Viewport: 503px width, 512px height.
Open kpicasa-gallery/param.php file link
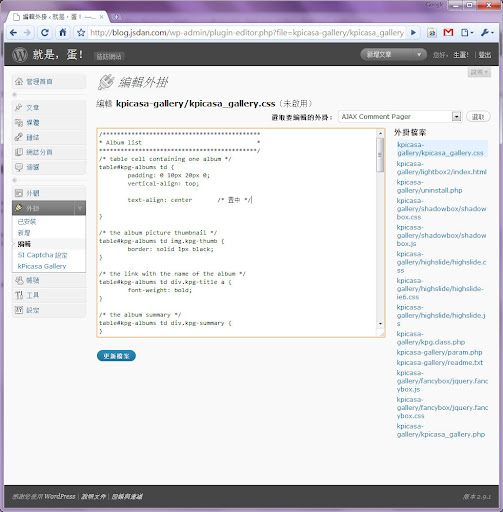pyautogui.click(x=439, y=352)
